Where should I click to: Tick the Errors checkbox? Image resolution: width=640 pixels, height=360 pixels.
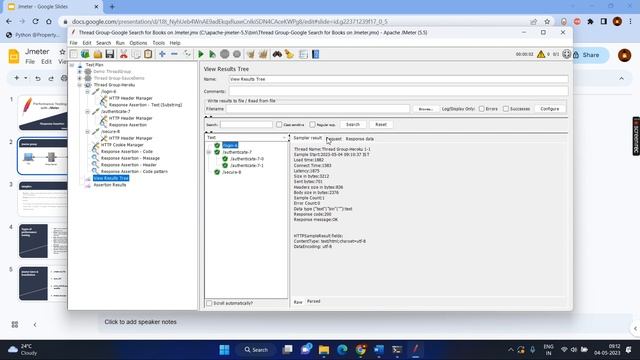click(482, 109)
